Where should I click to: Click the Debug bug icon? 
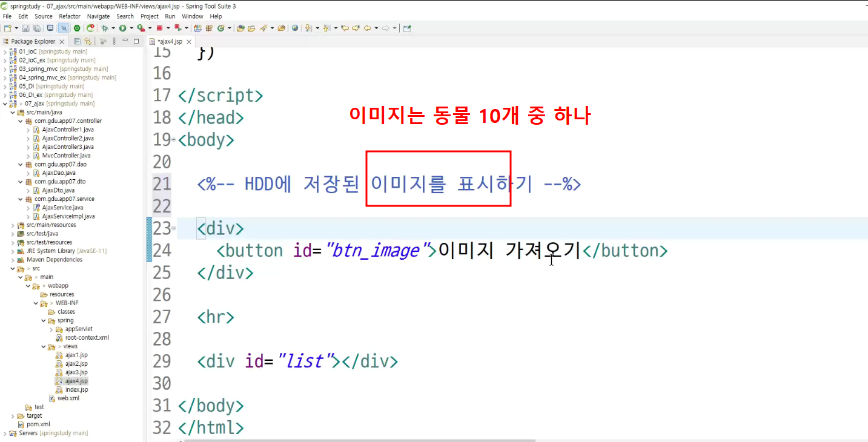[x=104, y=28]
